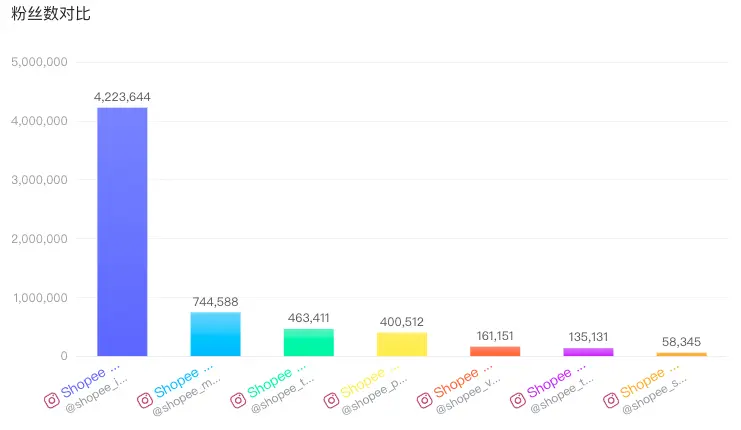The height and width of the screenshot is (430, 741).
Task: Click Instagram icon beside @shopee_v... account
Action: tap(424, 401)
